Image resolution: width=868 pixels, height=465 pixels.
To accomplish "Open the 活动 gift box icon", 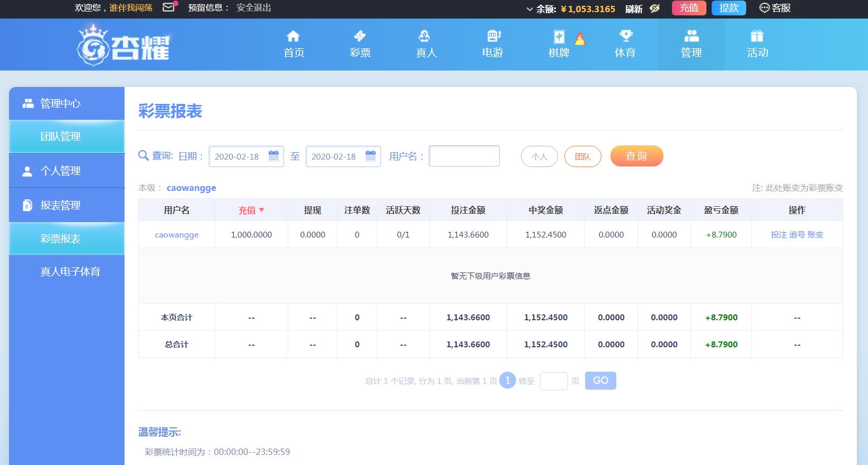I will [757, 36].
